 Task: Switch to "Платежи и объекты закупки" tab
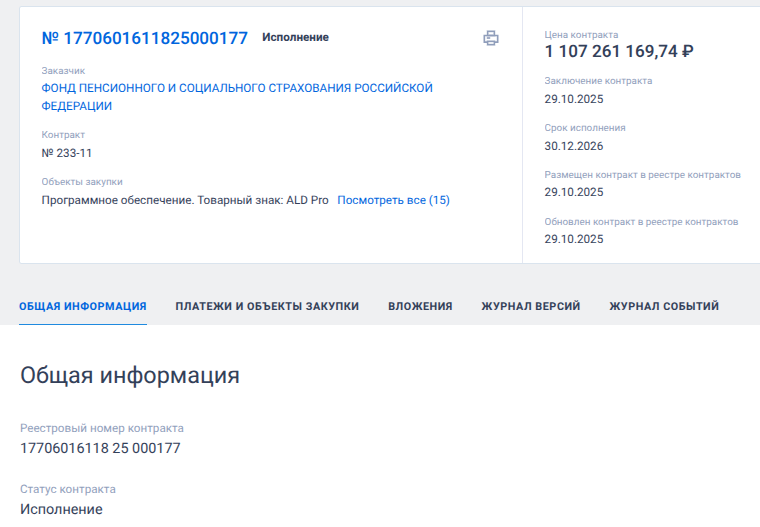click(x=267, y=306)
